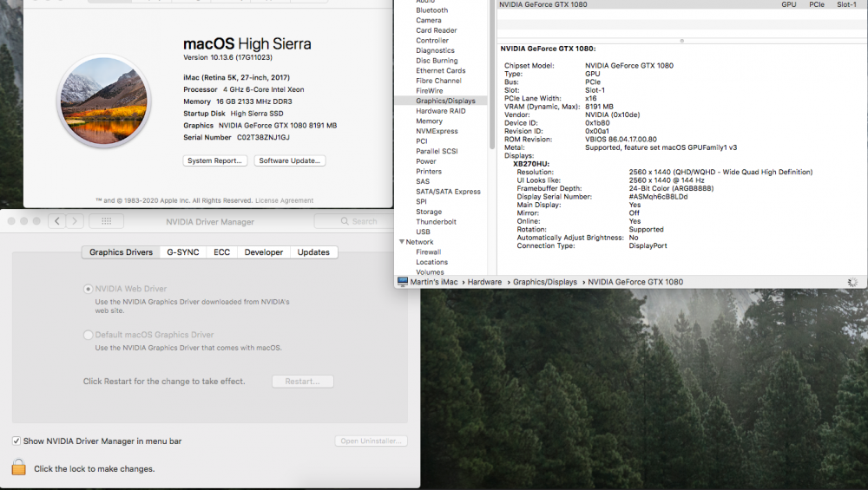Click the Restart button in Driver Manager
The image size is (868, 490).
(302, 382)
